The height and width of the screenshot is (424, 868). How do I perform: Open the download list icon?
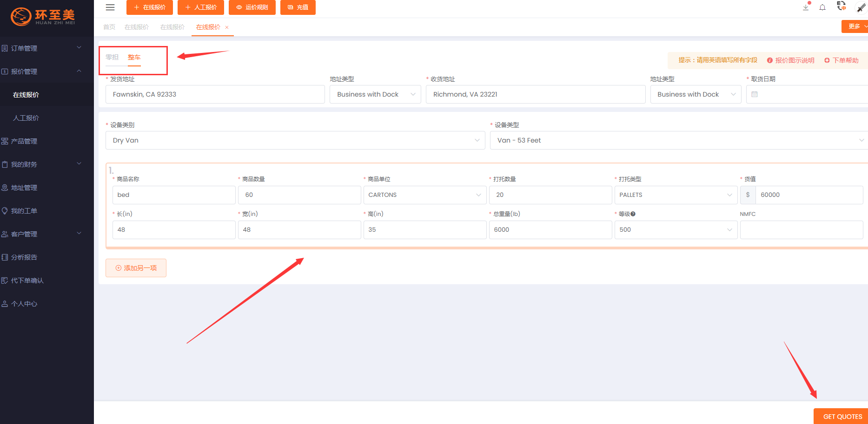(806, 7)
